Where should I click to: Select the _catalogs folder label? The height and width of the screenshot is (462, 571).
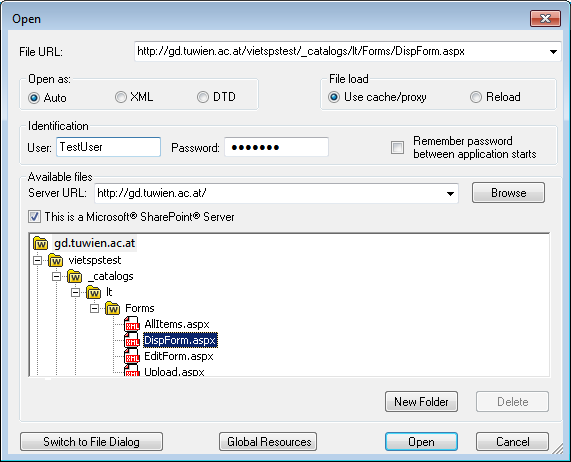coord(111,276)
